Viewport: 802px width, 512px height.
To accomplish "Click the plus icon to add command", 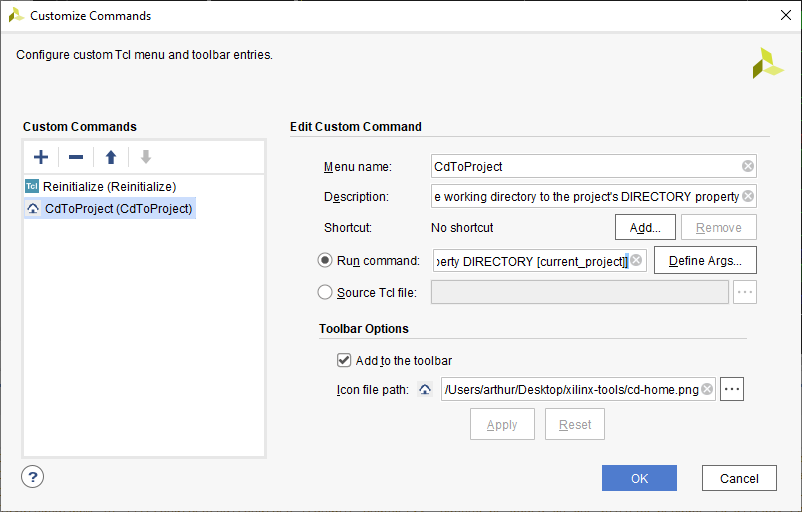I will (41, 157).
